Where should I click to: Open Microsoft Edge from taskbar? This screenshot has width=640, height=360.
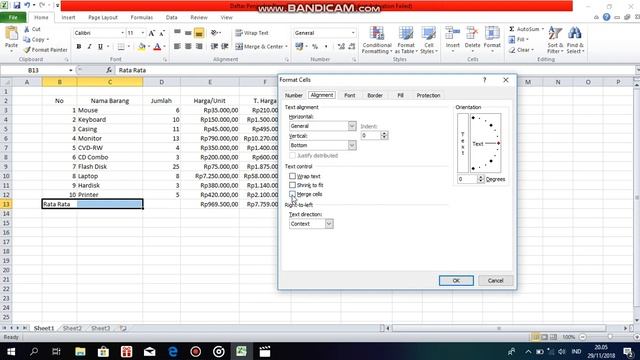(x=173, y=351)
